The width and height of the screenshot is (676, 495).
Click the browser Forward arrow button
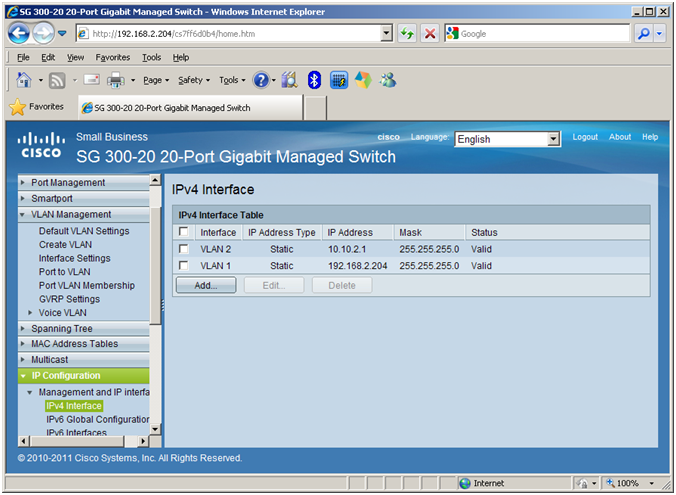pos(44,33)
